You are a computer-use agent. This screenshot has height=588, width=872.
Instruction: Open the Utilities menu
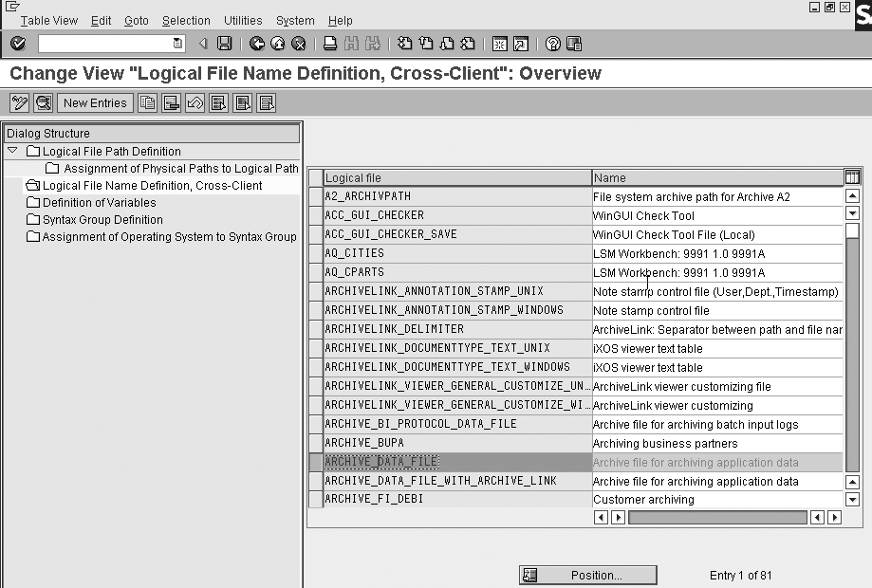pyautogui.click(x=243, y=20)
